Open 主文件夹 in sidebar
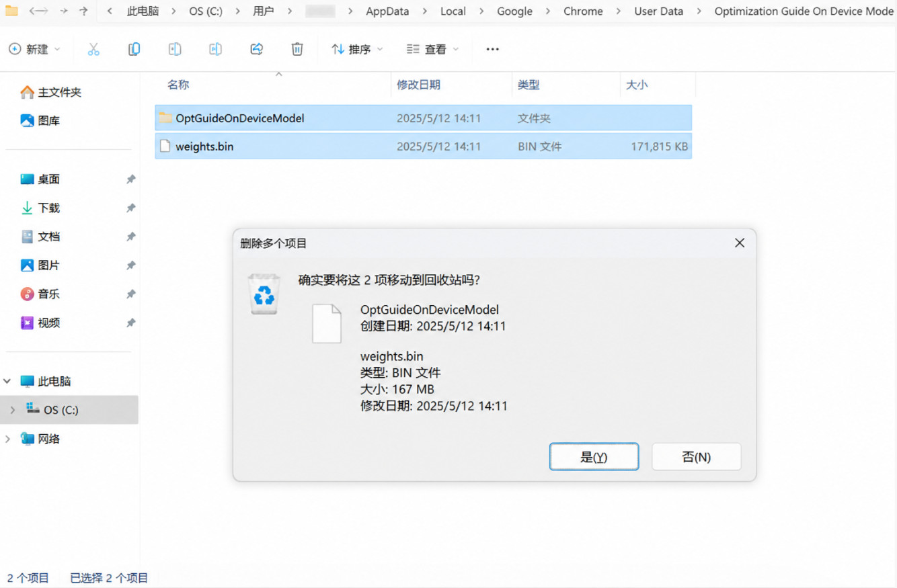 click(50, 92)
